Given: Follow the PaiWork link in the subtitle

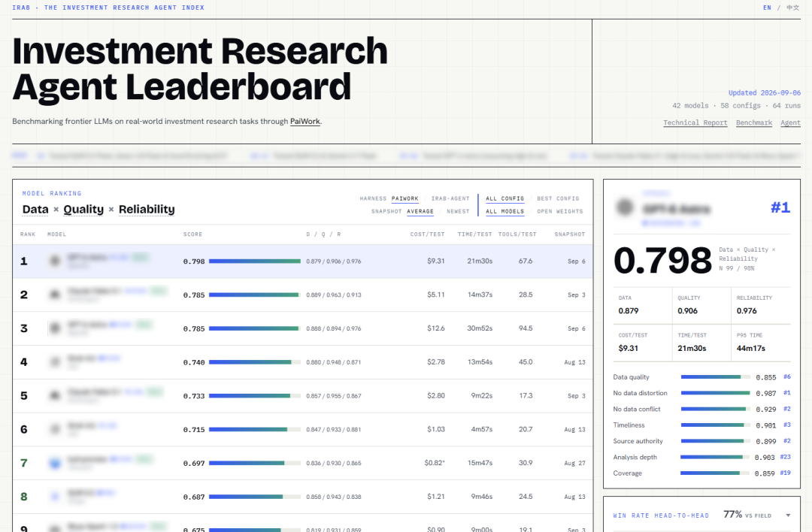Looking at the screenshot, I should [305, 121].
